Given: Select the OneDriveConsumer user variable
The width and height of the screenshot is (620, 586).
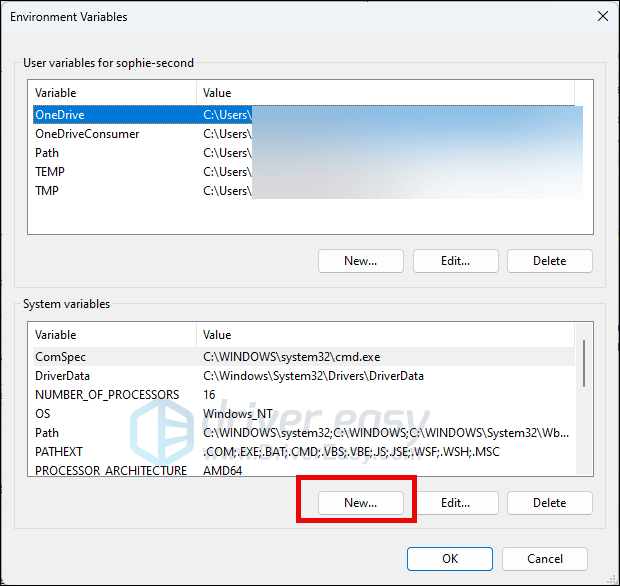Looking at the screenshot, I should [x=87, y=134].
